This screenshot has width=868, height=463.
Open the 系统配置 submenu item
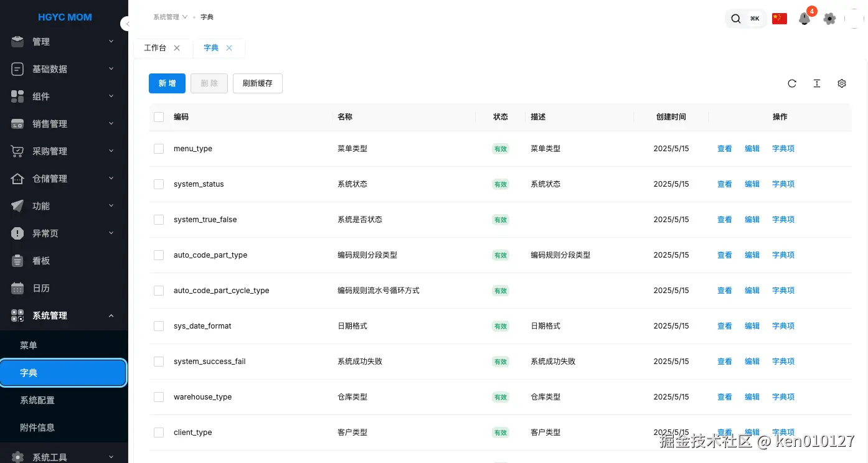64,400
